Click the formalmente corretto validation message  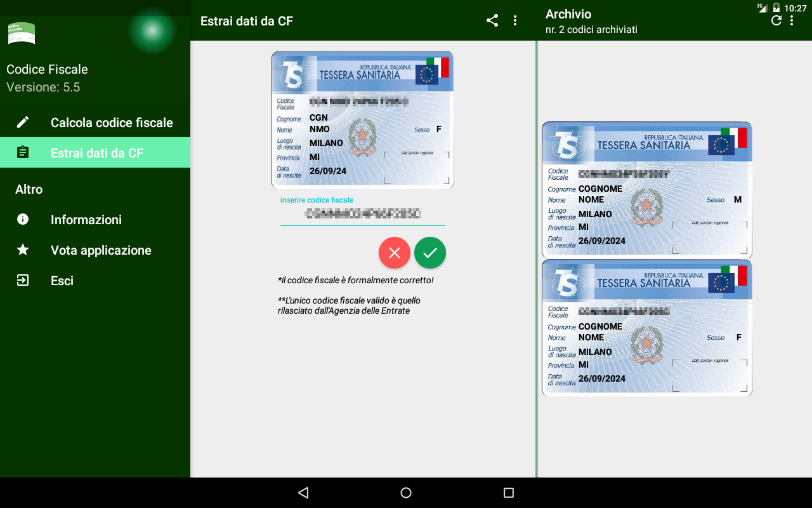pos(356,280)
